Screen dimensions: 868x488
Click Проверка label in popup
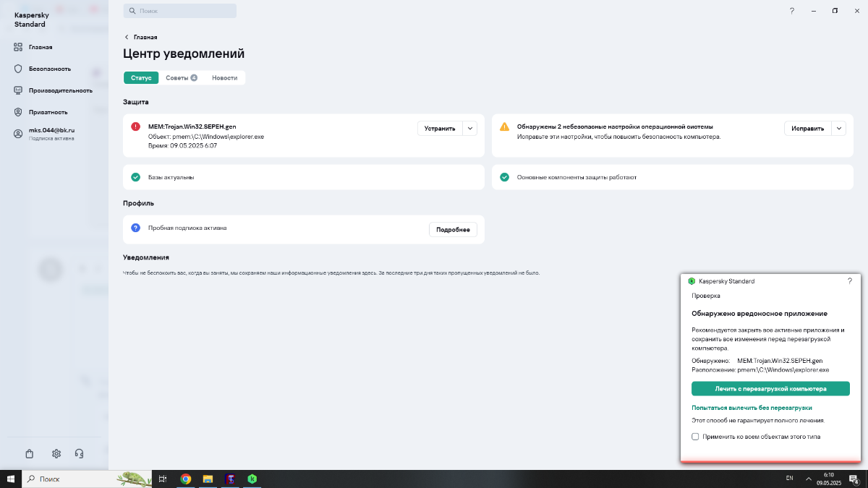click(706, 296)
